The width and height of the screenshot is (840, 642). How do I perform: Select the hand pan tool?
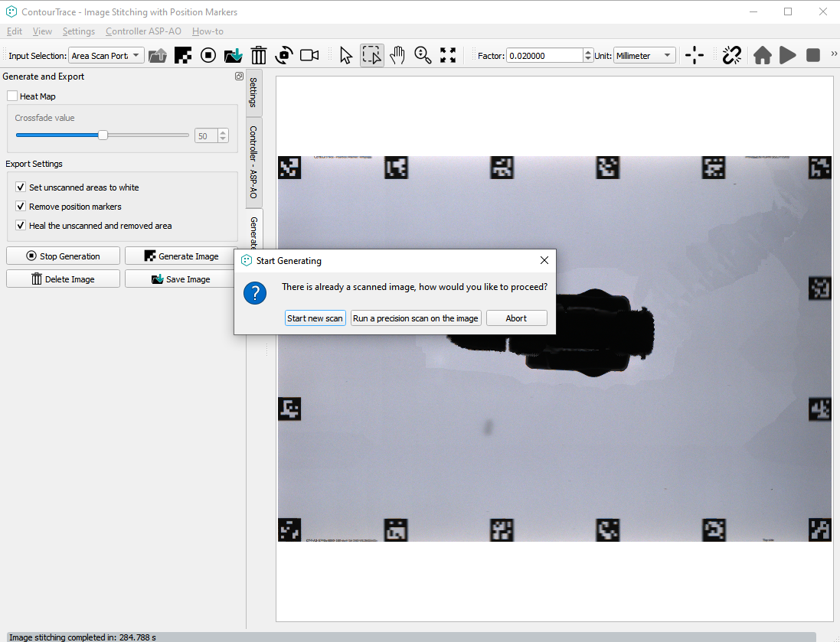click(x=397, y=55)
